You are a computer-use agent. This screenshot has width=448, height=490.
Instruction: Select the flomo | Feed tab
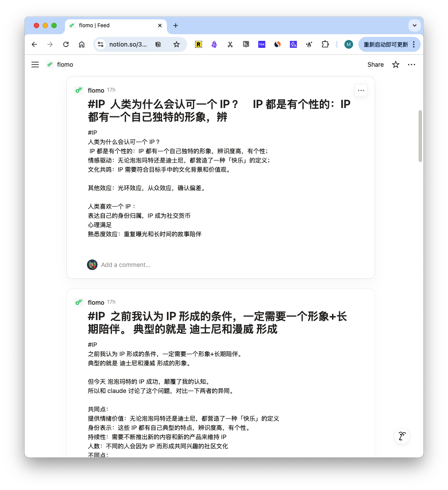(x=116, y=25)
